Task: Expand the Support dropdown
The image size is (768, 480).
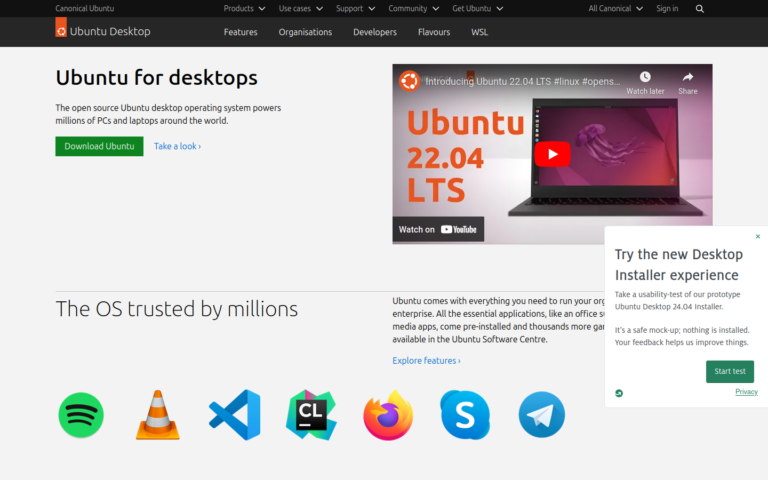Action: click(356, 8)
